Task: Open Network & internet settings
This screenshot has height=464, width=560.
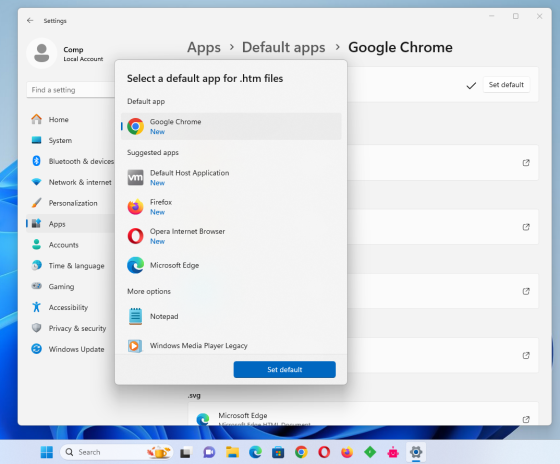Action: [x=70, y=182]
